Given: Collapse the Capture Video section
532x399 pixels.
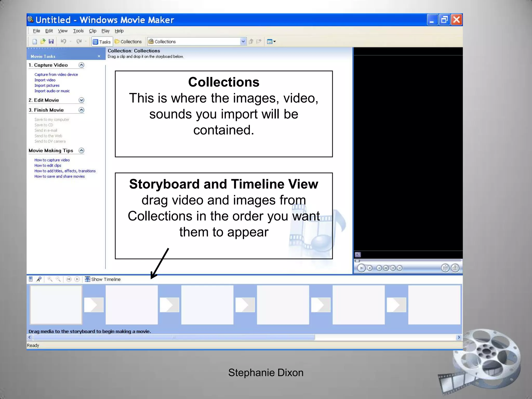Looking at the screenshot, I should (x=82, y=65).
